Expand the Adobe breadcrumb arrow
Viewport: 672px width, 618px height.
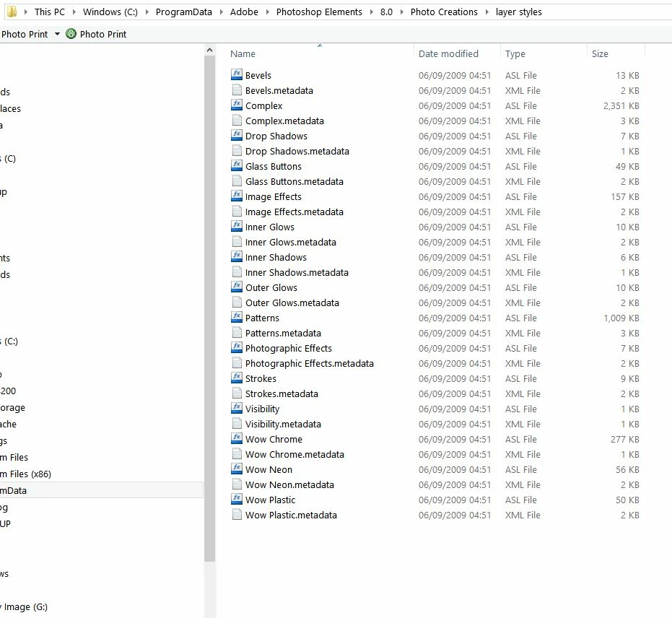pyautogui.click(x=267, y=12)
